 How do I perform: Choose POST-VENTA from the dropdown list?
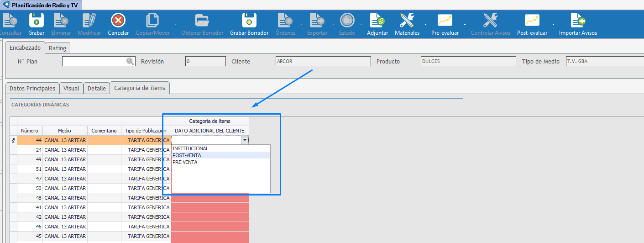(x=221, y=155)
